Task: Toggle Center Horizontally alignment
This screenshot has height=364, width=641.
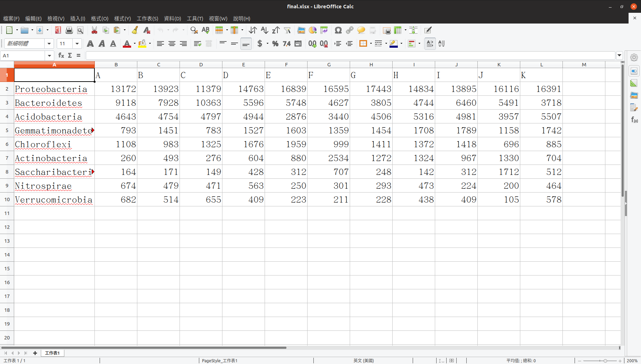Action: 172,44
